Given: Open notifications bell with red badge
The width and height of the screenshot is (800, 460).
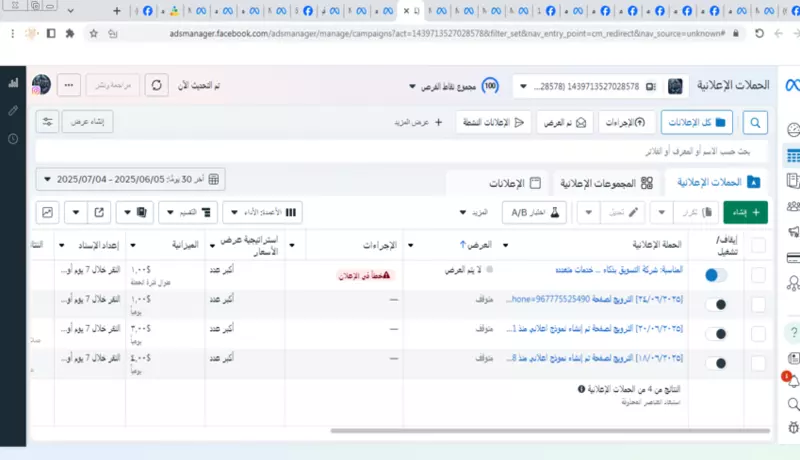Looking at the screenshot, I should point(792,379).
